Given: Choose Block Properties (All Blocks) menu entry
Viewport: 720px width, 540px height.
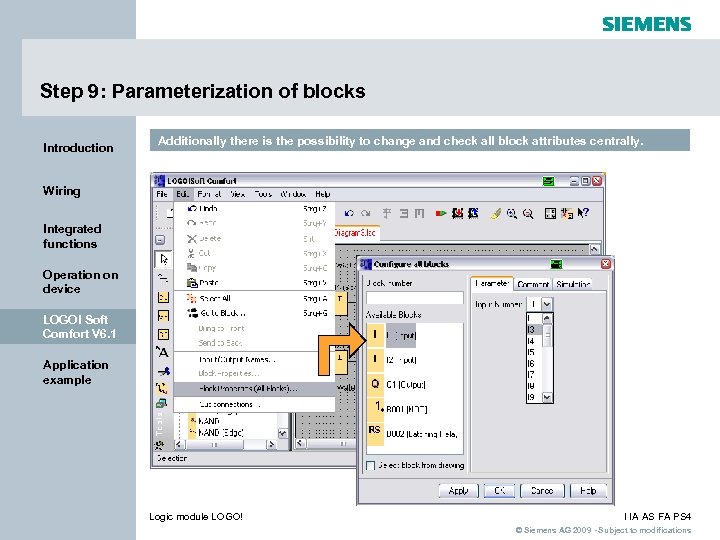Looking at the screenshot, I should [255, 388].
